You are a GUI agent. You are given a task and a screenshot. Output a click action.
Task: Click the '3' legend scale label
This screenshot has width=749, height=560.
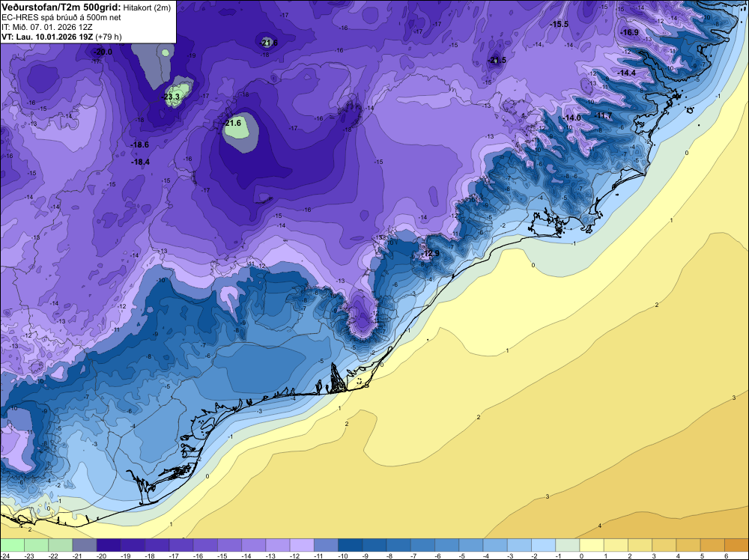point(654,556)
